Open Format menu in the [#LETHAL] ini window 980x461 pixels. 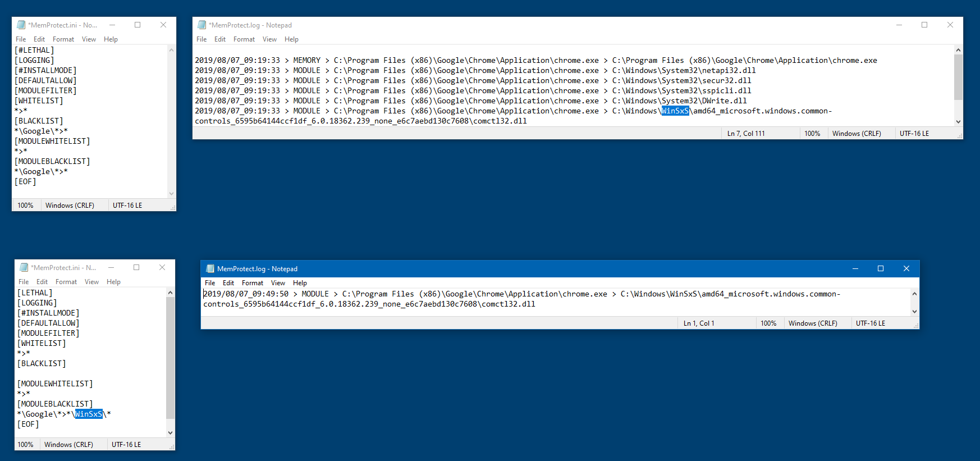pos(63,39)
